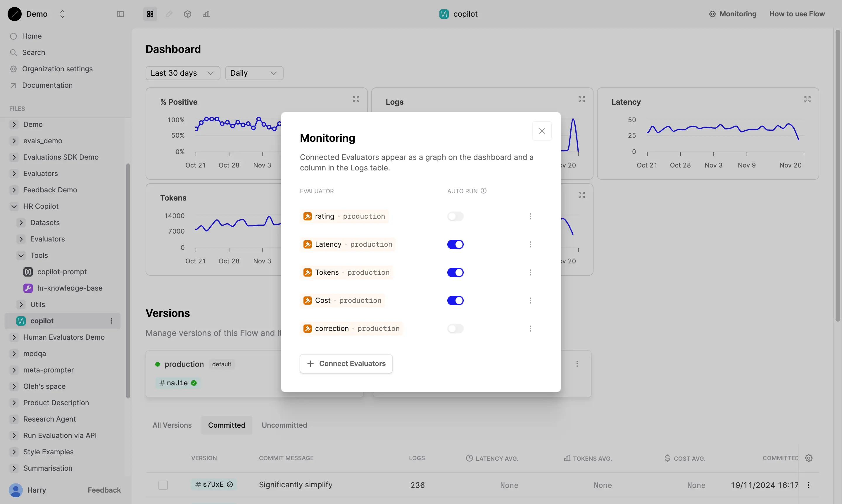This screenshot has height=504, width=842.
Task: Open the Daily frequency dropdown
Action: click(x=254, y=73)
